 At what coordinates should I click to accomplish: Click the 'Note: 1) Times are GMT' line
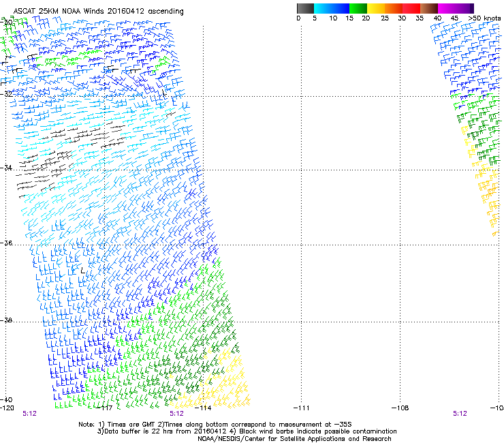pos(215,425)
